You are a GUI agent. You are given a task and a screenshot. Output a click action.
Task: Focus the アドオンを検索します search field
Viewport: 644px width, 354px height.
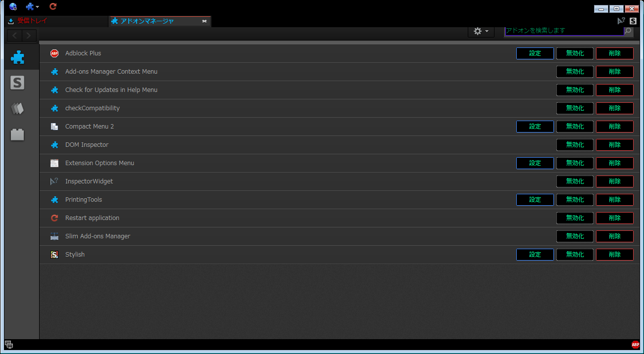564,31
